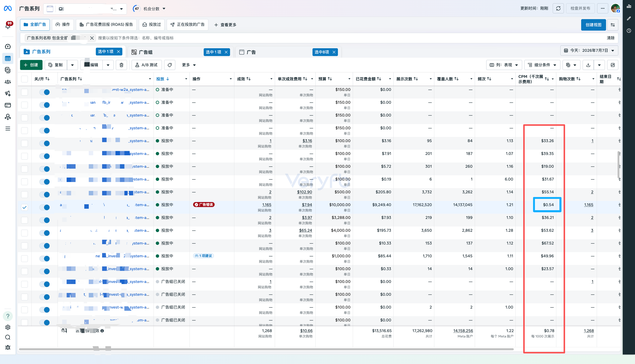Open the notifications bell icon
Viewport: 635px width, 364px height.
[8, 25]
